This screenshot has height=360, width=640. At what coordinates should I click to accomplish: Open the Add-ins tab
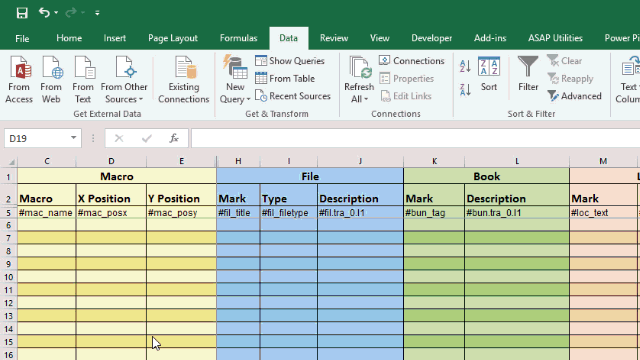tap(490, 38)
